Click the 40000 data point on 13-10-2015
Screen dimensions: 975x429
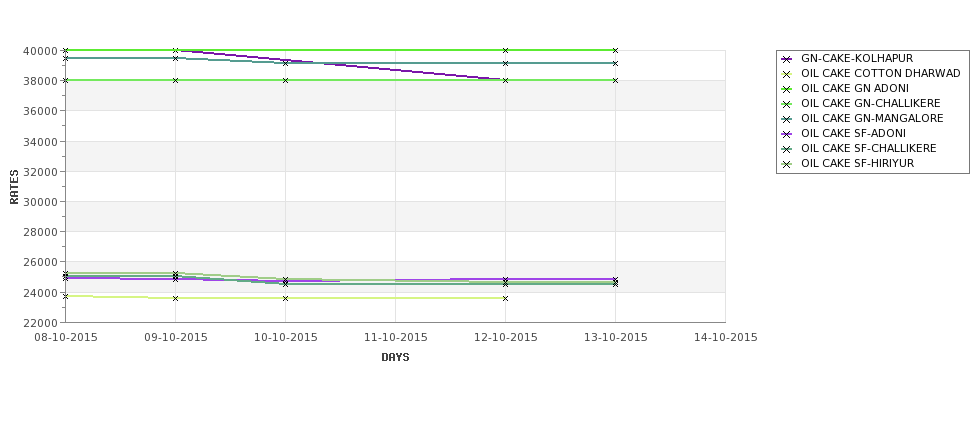(x=616, y=50)
